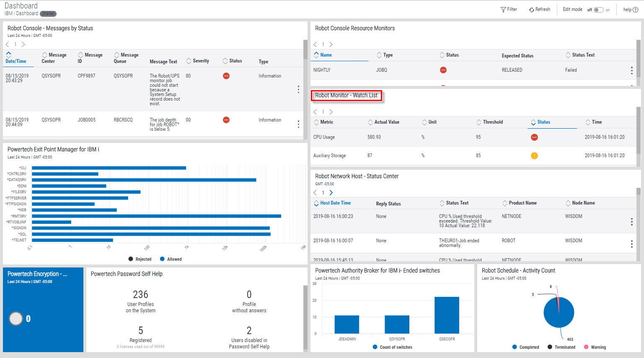Sort Messages by Status column header

(x=233, y=61)
